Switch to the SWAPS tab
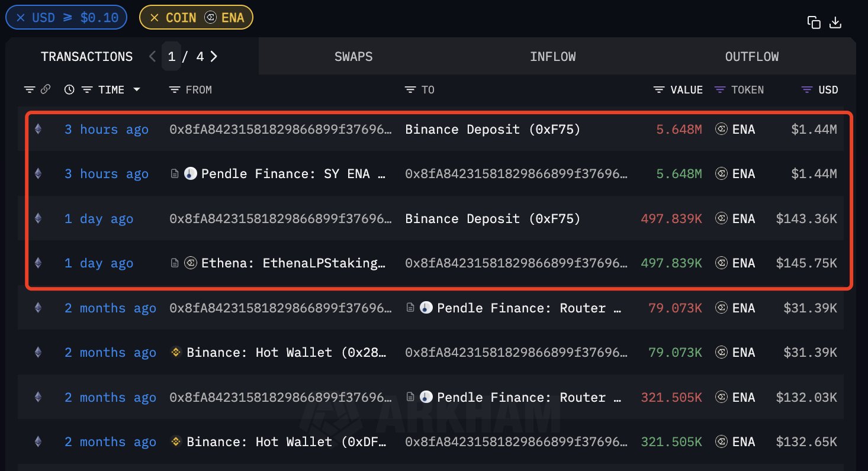This screenshot has width=868, height=471. pos(353,56)
